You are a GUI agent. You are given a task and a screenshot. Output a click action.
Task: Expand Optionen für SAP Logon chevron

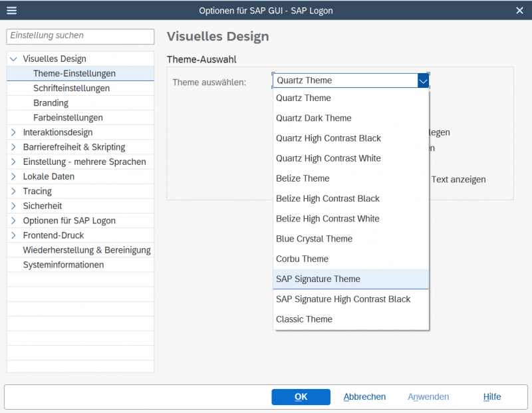(x=13, y=221)
